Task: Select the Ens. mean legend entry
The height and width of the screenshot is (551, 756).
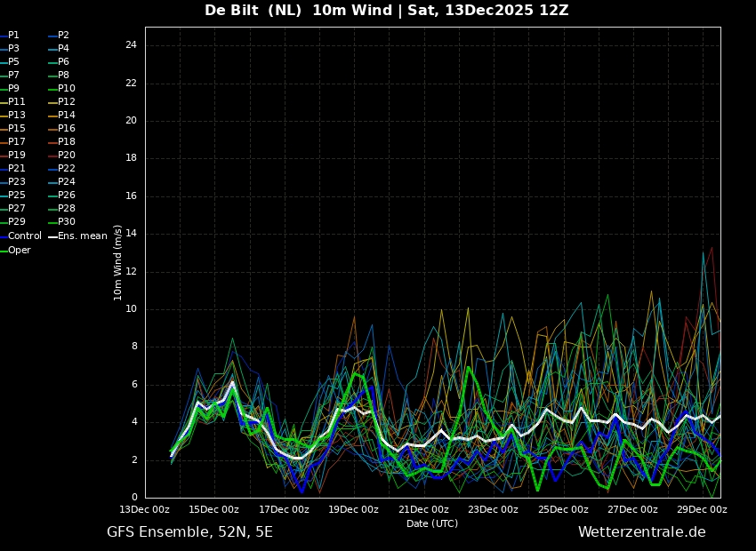Action: [82, 236]
